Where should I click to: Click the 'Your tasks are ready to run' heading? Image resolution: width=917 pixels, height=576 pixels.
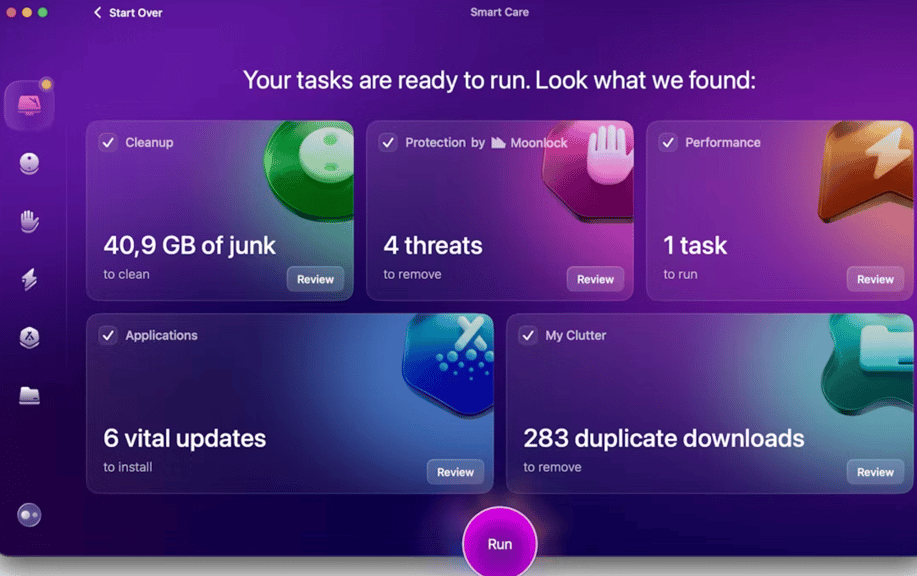point(499,80)
